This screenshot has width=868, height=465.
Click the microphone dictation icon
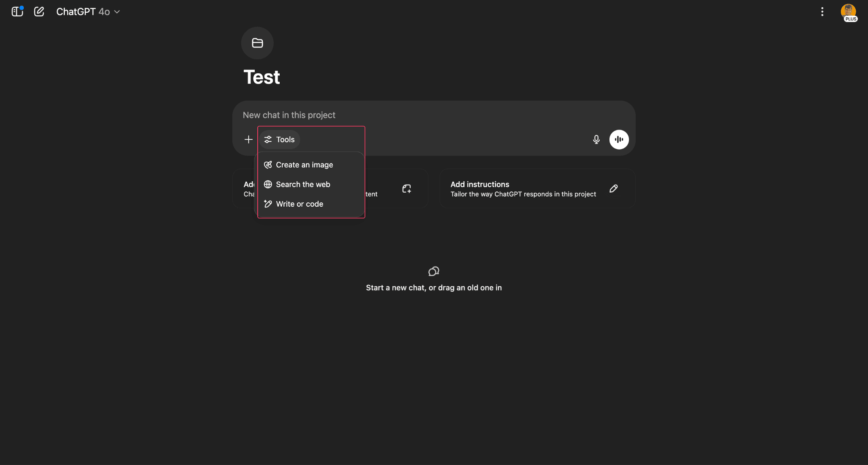coord(596,139)
